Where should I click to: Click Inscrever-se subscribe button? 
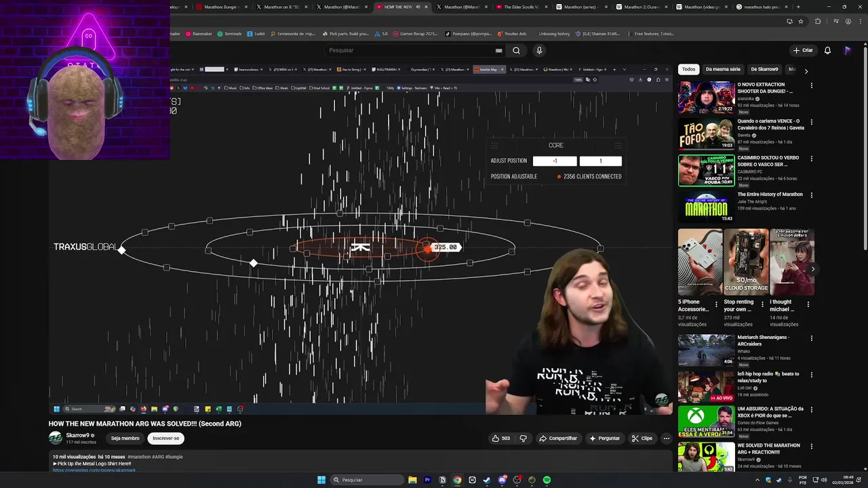[x=165, y=439]
